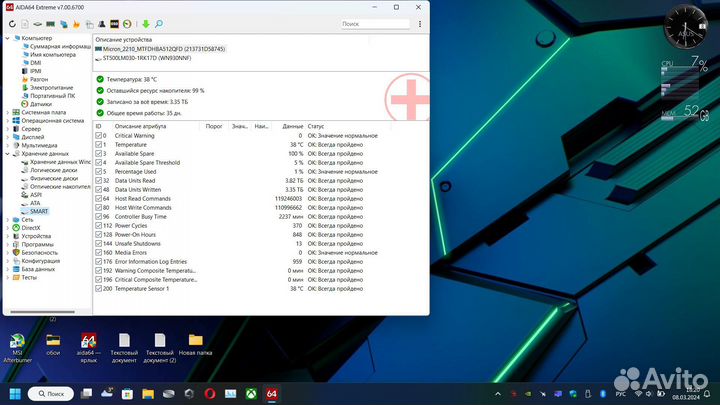Image resolution: width=720 pixels, height=405 pixels.
Task: Toggle the Power Cycles checkbox
Action: [x=98, y=225]
